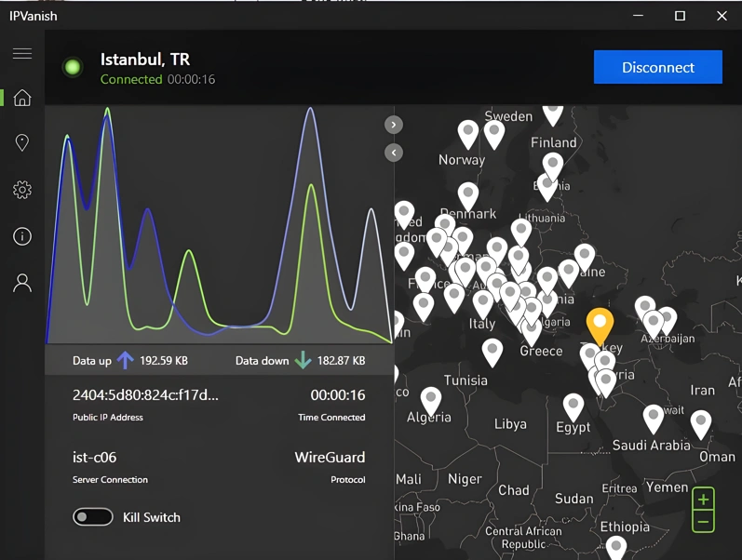Click the Disconnect button
Viewport: 742px width, 560px height.
coord(658,67)
